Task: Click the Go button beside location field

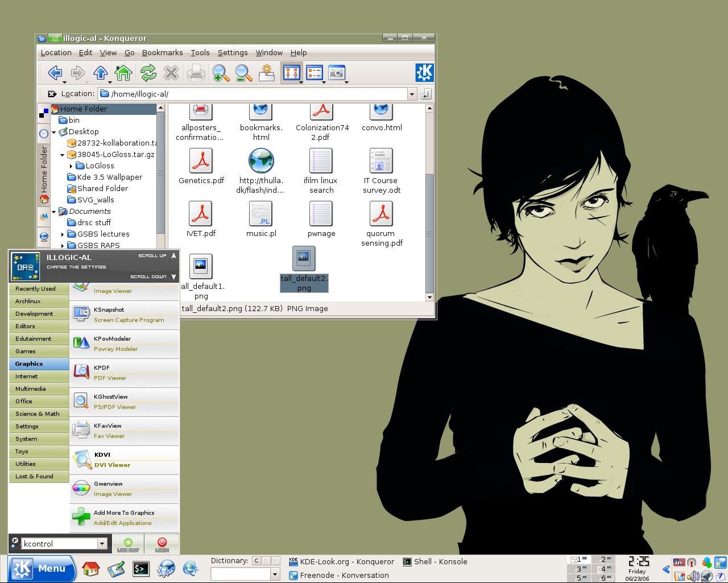Action: 426,94
